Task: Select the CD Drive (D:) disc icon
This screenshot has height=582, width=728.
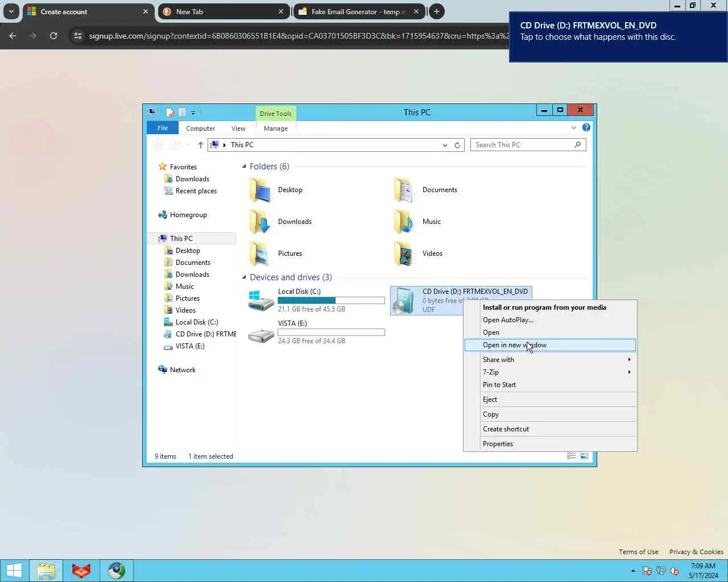Action: click(x=404, y=300)
